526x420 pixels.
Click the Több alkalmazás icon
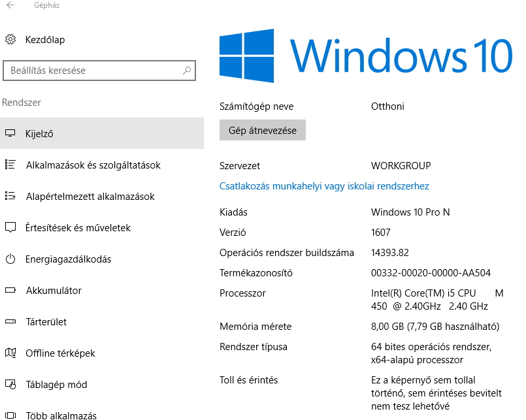(10, 415)
